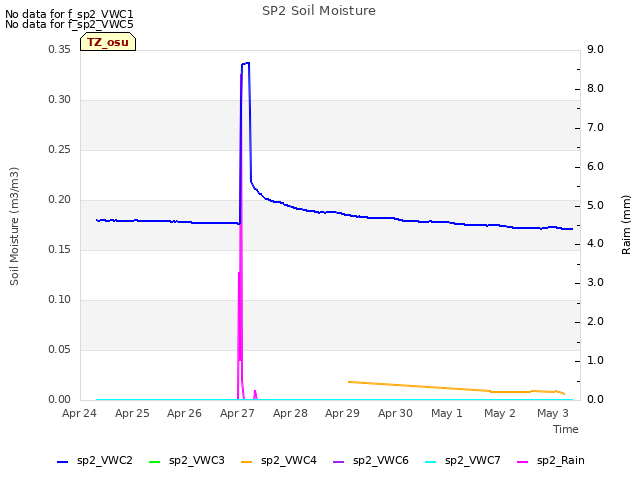Click the cyan sp2_VWC7 legend swatch
Screen dimensions: 640x480
coord(431,462)
